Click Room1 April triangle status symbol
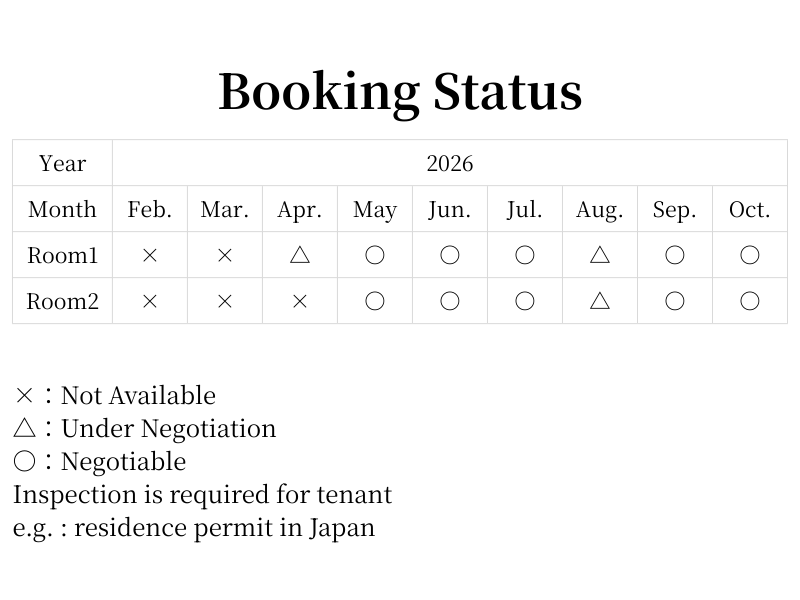The width and height of the screenshot is (800, 600). 300,255
